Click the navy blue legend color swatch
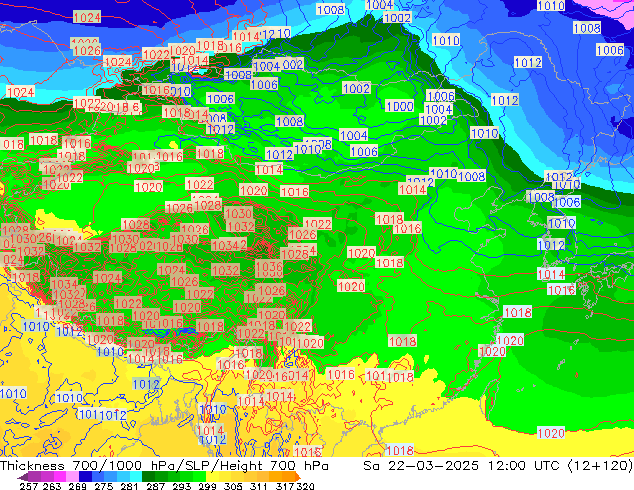The image size is (634, 490). click(85, 477)
